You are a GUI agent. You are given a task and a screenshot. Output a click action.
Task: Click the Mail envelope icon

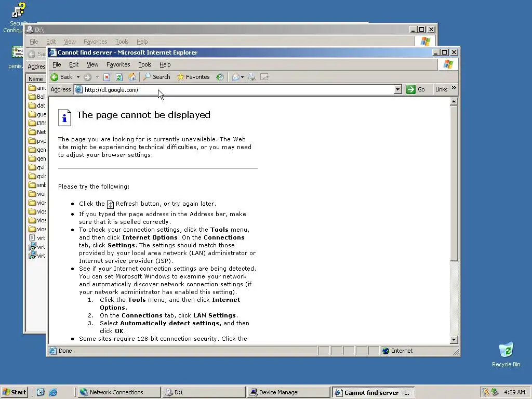click(x=235, y=77)
